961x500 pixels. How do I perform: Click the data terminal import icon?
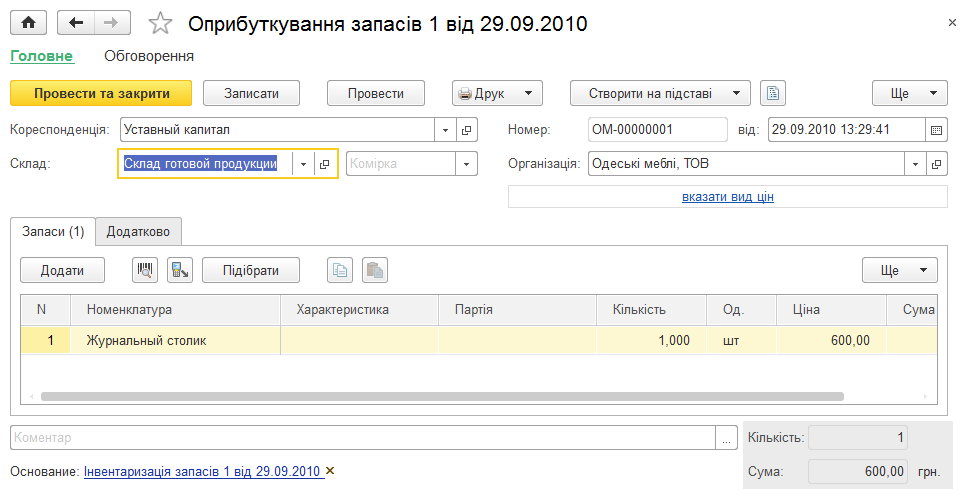pos(180,270)
